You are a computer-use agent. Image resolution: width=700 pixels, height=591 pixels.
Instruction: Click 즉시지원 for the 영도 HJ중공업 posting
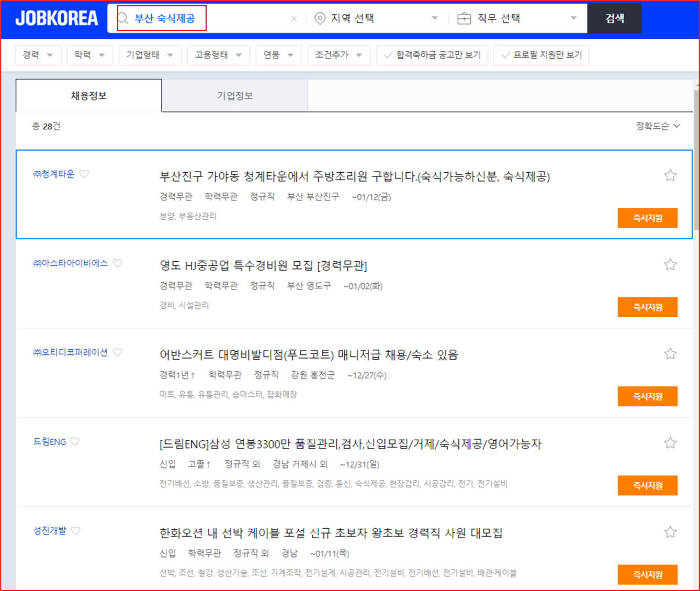point(648,307)
